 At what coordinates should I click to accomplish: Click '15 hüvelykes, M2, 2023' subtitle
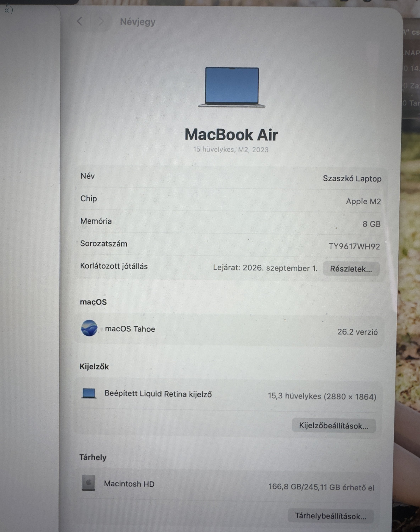pos(231,149)
